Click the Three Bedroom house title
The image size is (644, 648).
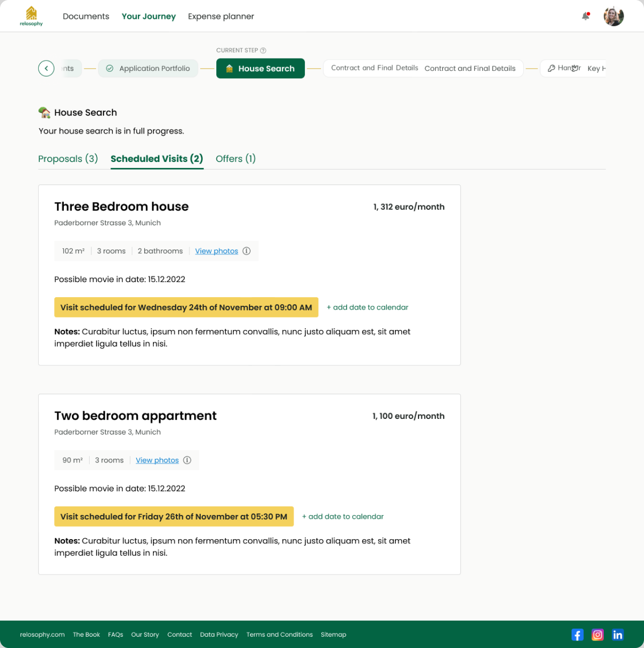[121, 207]
